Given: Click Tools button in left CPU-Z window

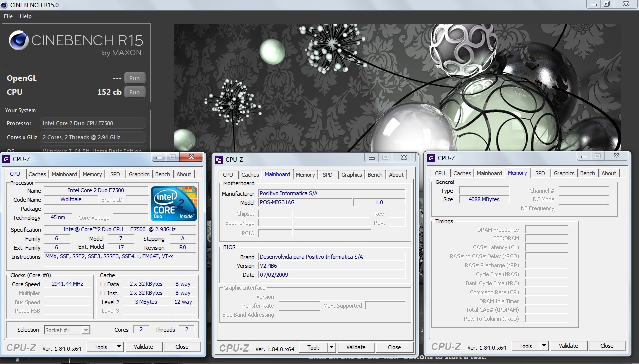Looking at the screenshot, I should pos(101,347).
